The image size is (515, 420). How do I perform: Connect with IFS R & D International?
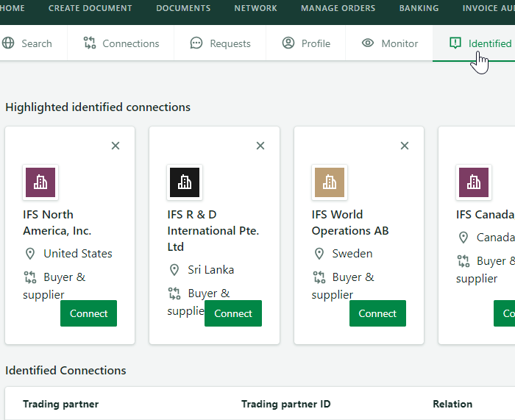point(233,313)
